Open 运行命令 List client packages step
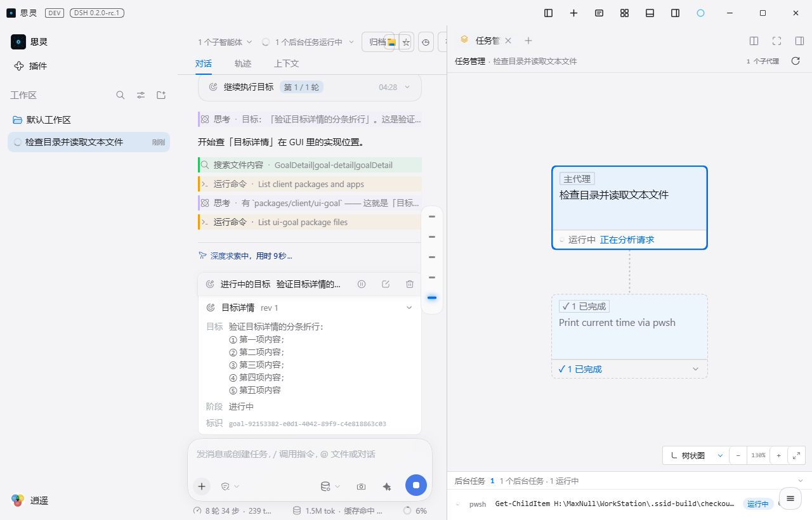 point(310,184)
